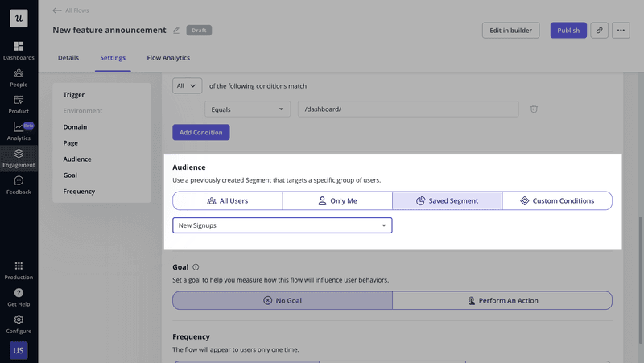Click Edit in builder button
This screenshot has width=644, height=363.
pyautogui.click(x=510, y=31)
